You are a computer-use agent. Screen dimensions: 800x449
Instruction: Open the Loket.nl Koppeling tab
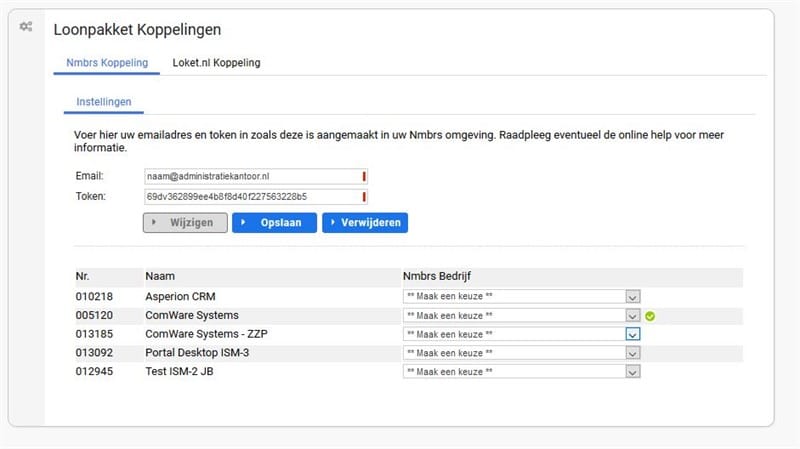click(216, 63)
